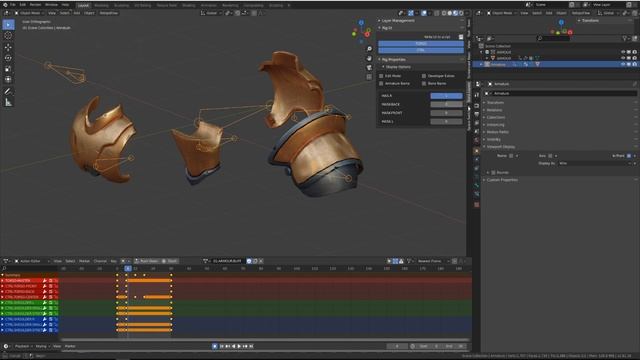
Task: Switch to the Shading workspace tab
Action: tap(189, 5)
